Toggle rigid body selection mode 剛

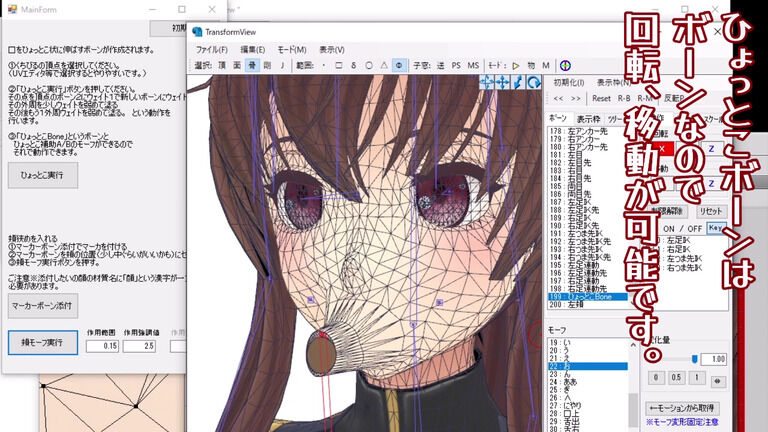point(267,66)
